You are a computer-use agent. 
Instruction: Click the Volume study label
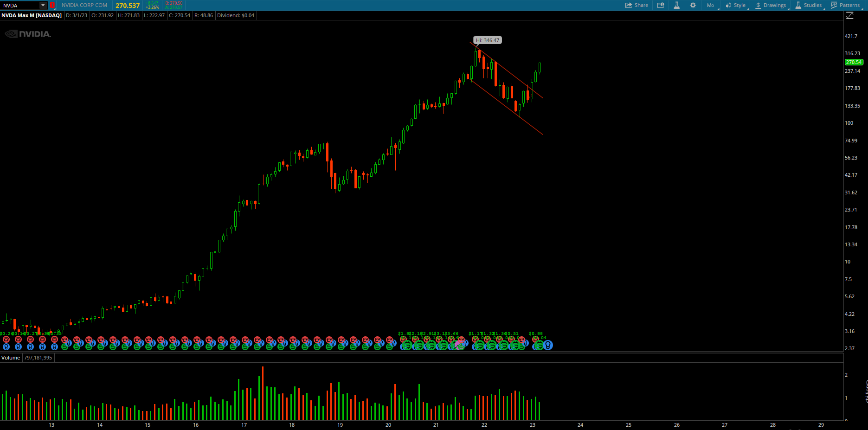click(x=11, y=358)
